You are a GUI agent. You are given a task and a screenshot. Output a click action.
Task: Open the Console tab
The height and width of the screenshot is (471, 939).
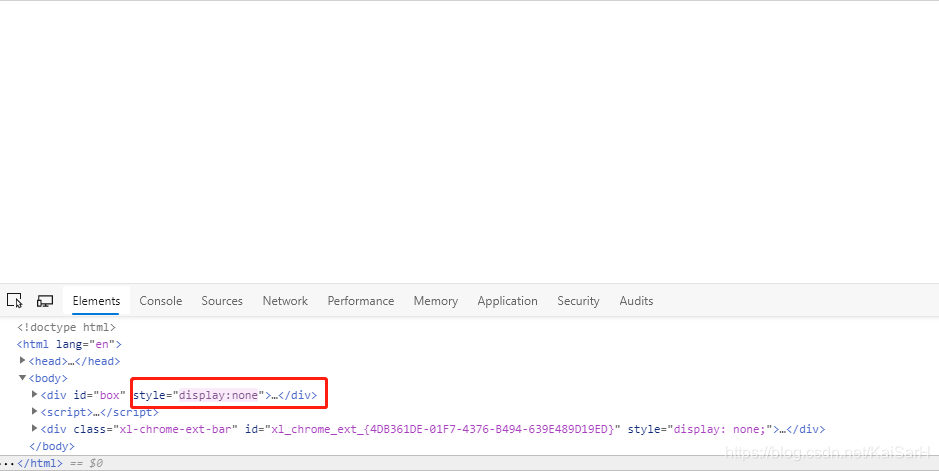point(160,300)
